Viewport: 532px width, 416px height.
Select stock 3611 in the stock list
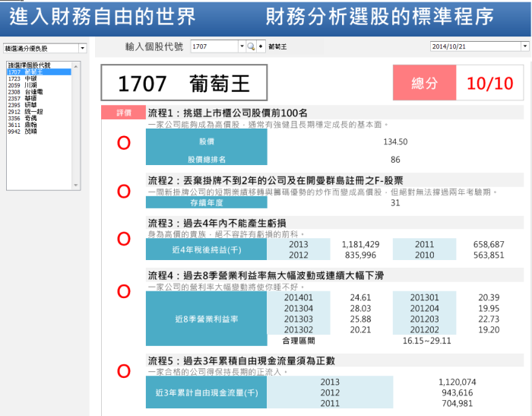point(39,125)
